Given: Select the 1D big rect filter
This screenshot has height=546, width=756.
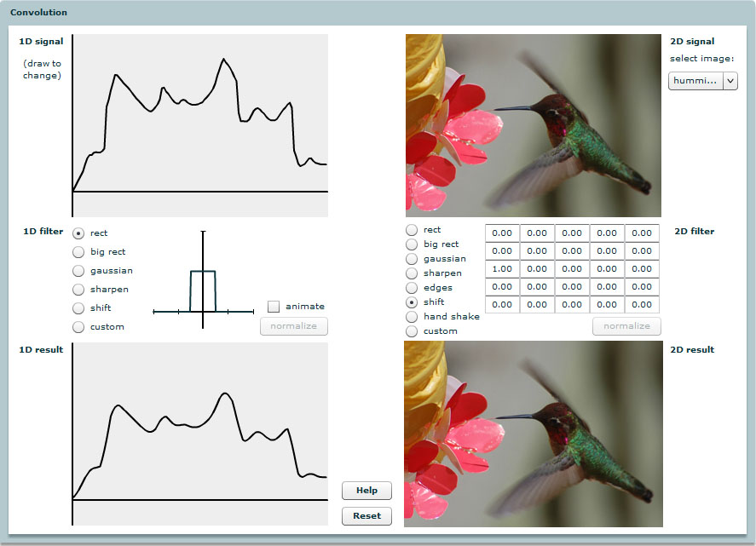Looking at the screenshot, I should coord(79,252).
